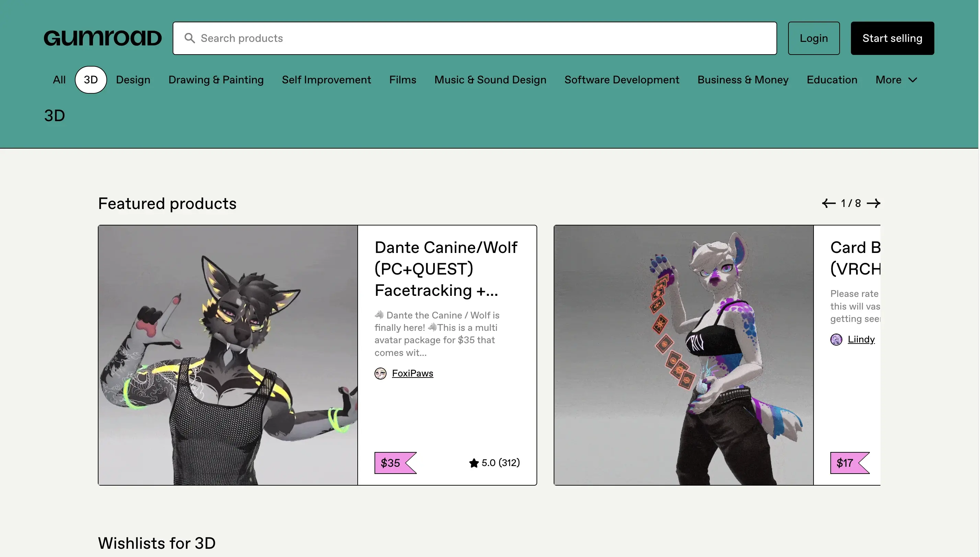Focus the Search products field
Viewport: 980px width, 557px height.
coord(474,38)
